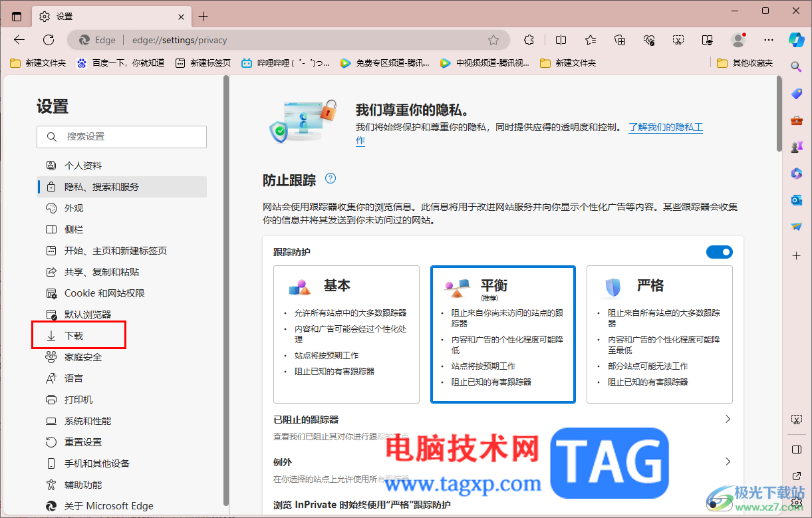Expand the 已阻止的跟踪器 section
Viewport: 812px width, 518px height.
pos(727,419)
